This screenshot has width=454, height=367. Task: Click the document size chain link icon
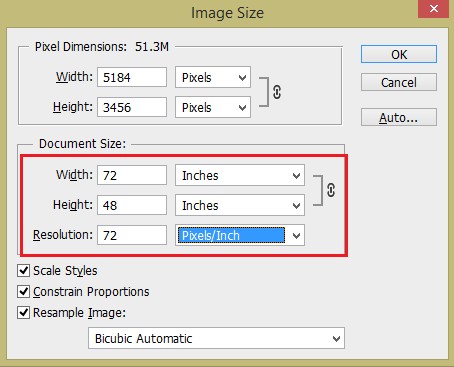click(331, 190)
